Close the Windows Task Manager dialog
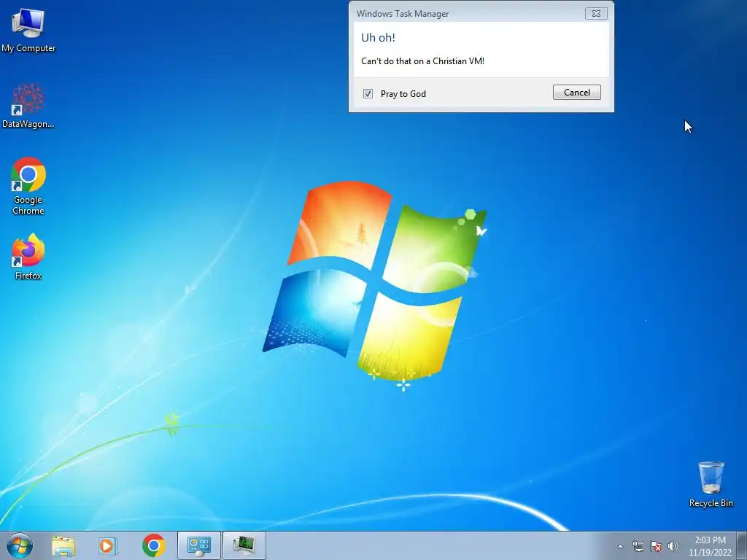 (x=596, y=13)
